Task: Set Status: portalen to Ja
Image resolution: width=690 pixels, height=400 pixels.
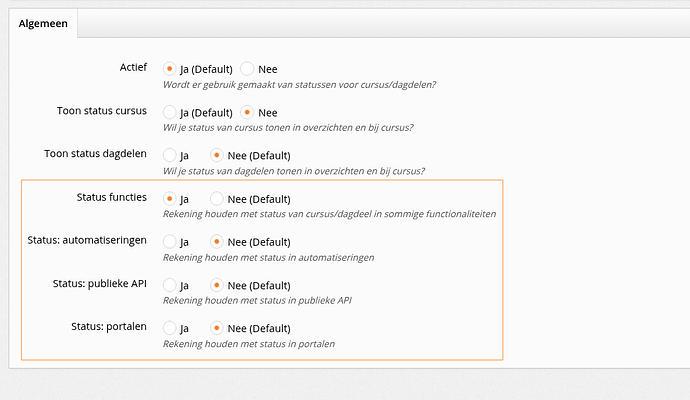Action: [170, 328]
